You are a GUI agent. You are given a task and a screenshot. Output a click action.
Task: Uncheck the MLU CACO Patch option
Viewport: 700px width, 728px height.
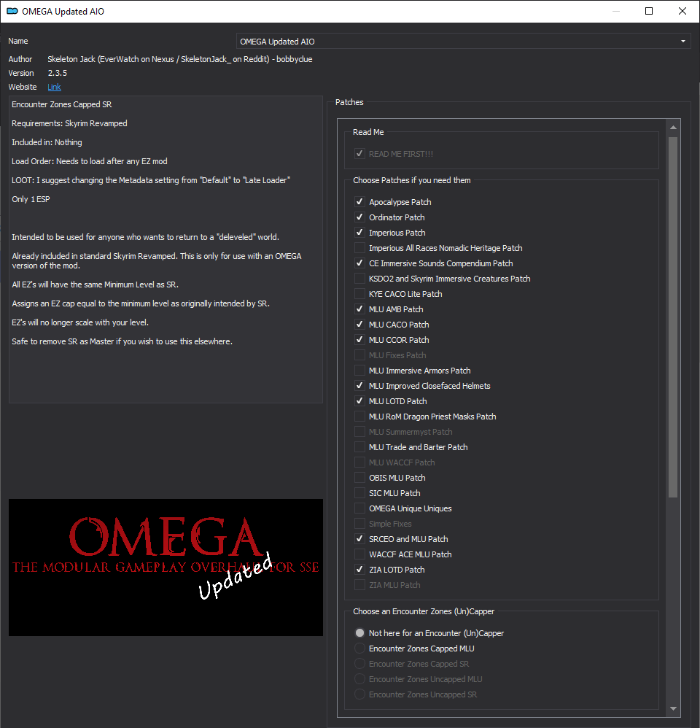pos(359,325)
